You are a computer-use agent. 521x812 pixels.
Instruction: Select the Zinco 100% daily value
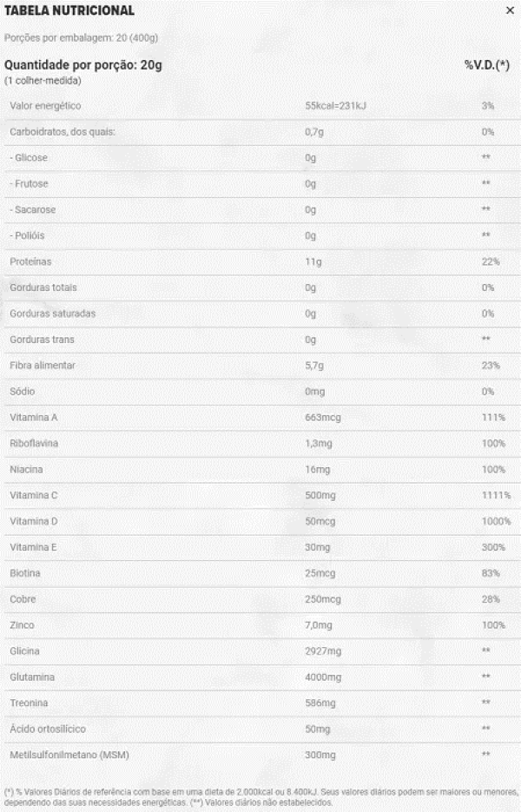[x=493, y=625]
